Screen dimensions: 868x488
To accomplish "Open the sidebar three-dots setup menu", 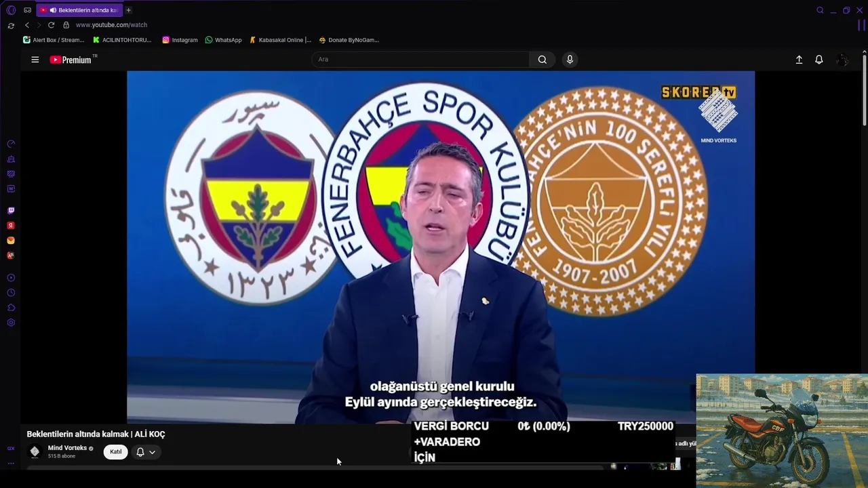I will pyautogui.click(x=11, y=464).
